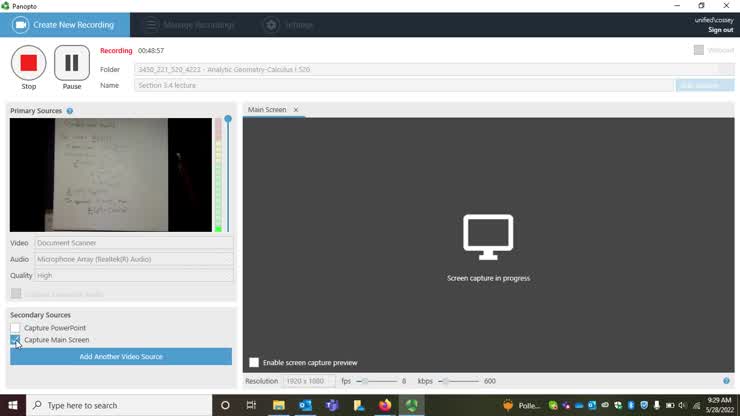Click the volume speaker tray icon
740x416 pixels.
tap(682, 405)
